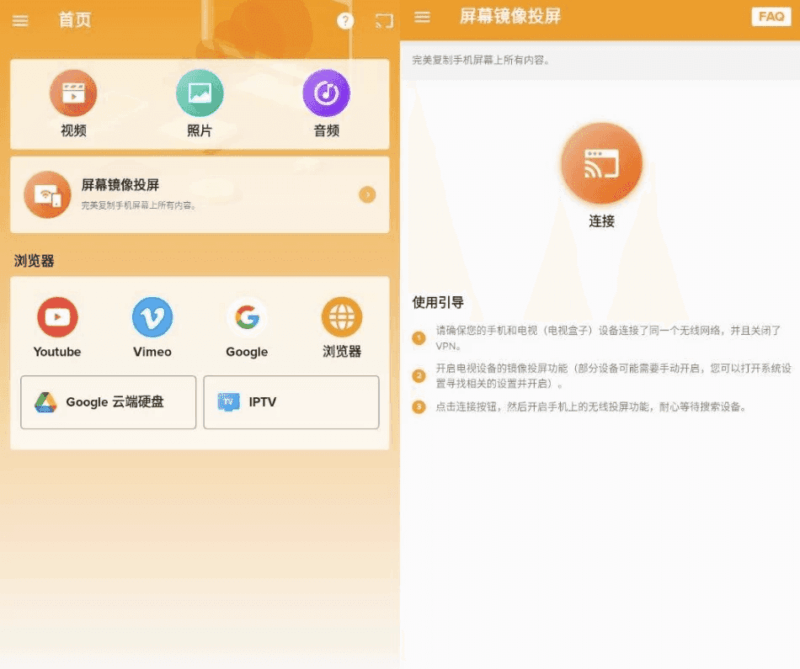Viewport: 800px width, 669px height.
Task: Open help via the question mark icon
Action: (x=345, y=20)
